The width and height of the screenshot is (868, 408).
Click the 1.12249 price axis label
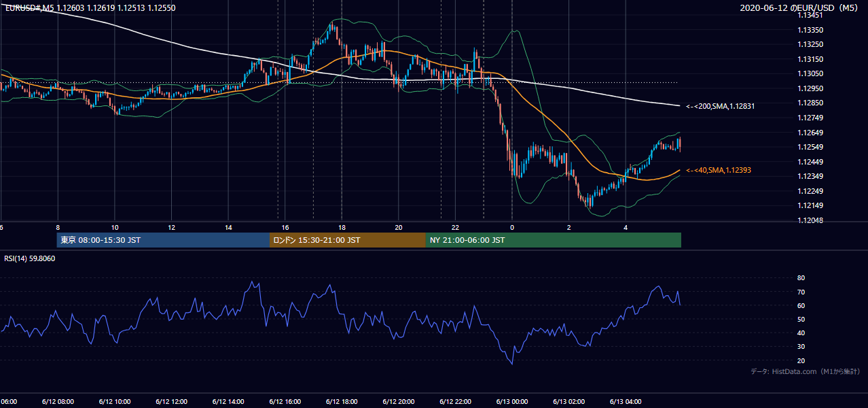810,191
